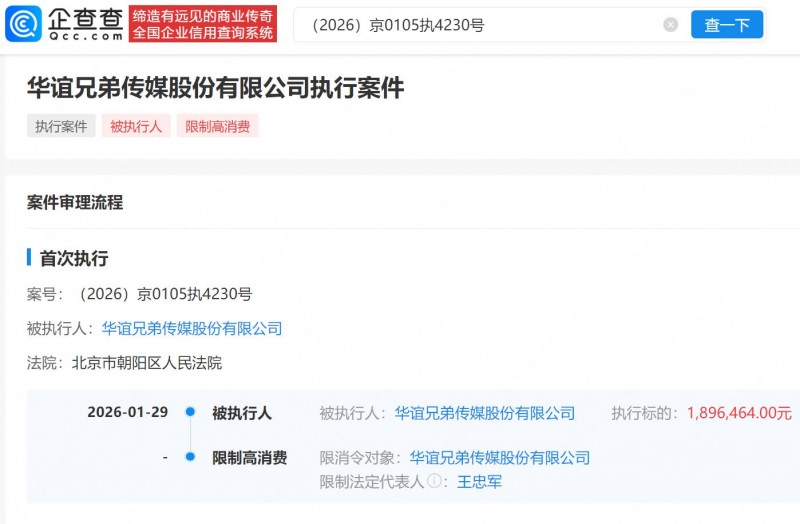The image size is (800, 524).
Task: Click the 1,896,464.00元 execution amount
Action: (x=739, y=413)
